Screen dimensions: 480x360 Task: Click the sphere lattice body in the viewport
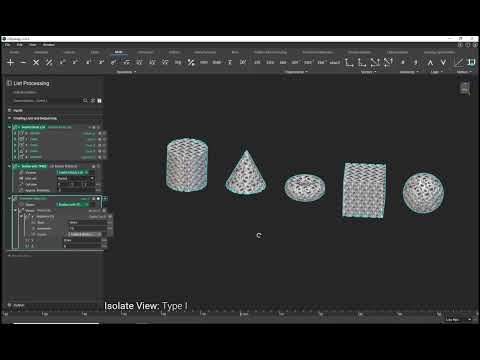423,193
